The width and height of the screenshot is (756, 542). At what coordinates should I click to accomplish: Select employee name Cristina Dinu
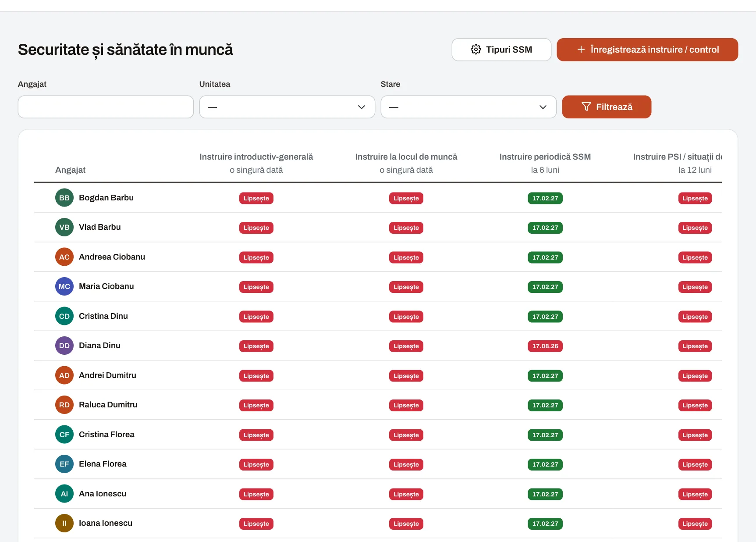tap(103, 316)
